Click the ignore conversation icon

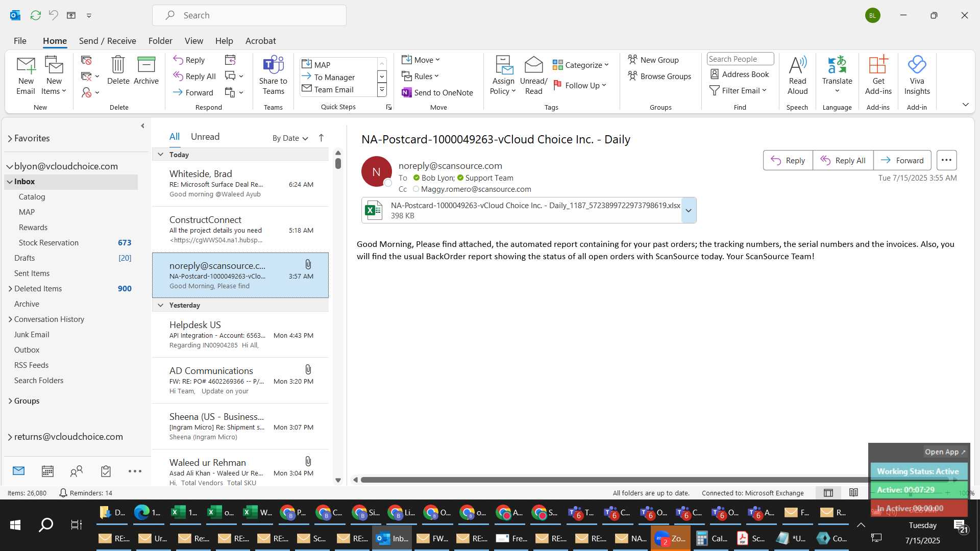(86, 60)
